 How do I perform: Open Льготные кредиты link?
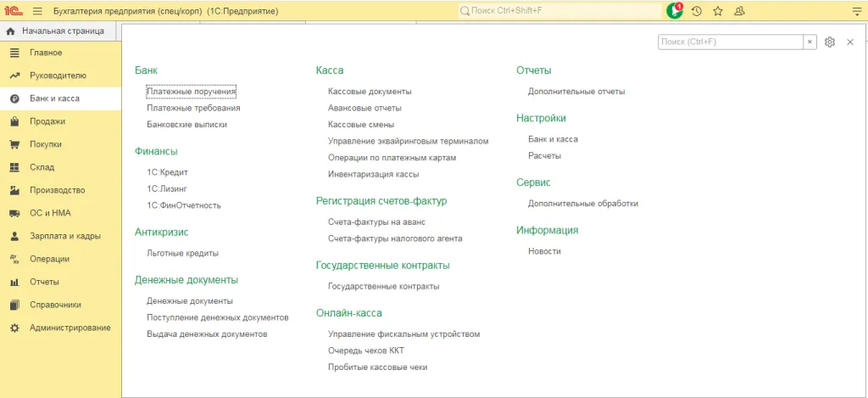[183, 253]
